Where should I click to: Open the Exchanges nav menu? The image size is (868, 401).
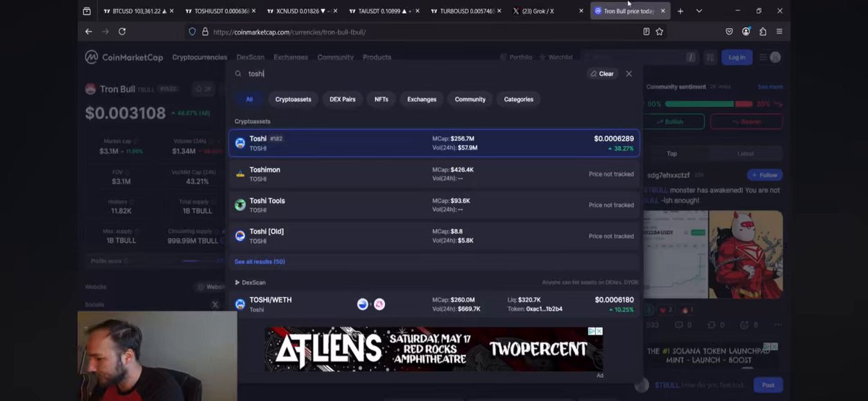pos(291,57)
